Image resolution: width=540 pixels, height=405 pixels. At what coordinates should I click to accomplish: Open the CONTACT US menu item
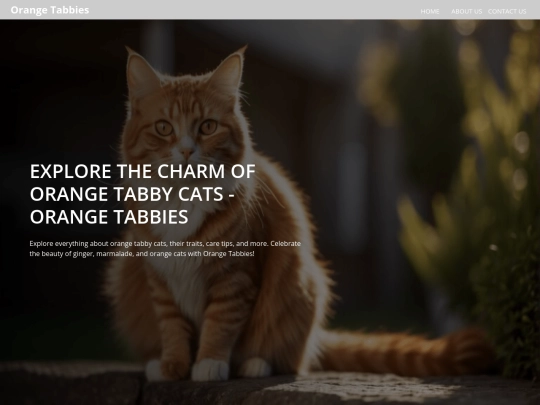point(507,11)
